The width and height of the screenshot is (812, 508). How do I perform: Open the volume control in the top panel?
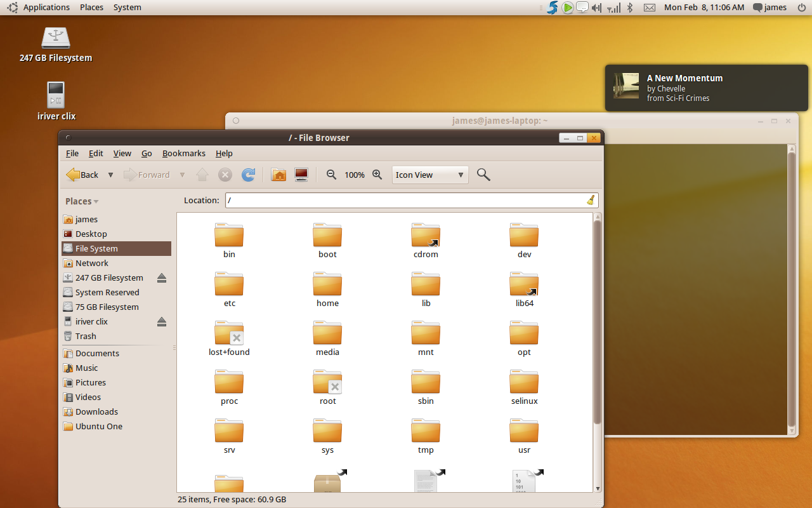click(x=597, y=8)
